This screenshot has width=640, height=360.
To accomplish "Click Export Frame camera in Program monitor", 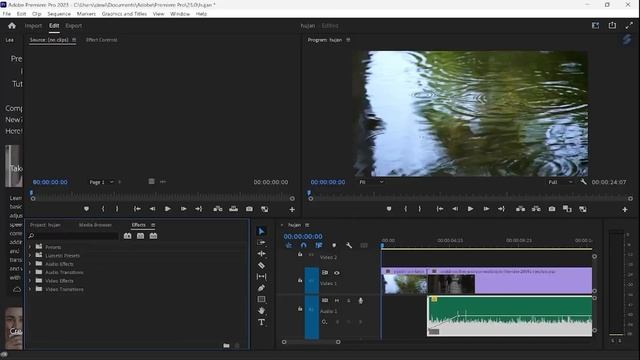I will 551,209.
